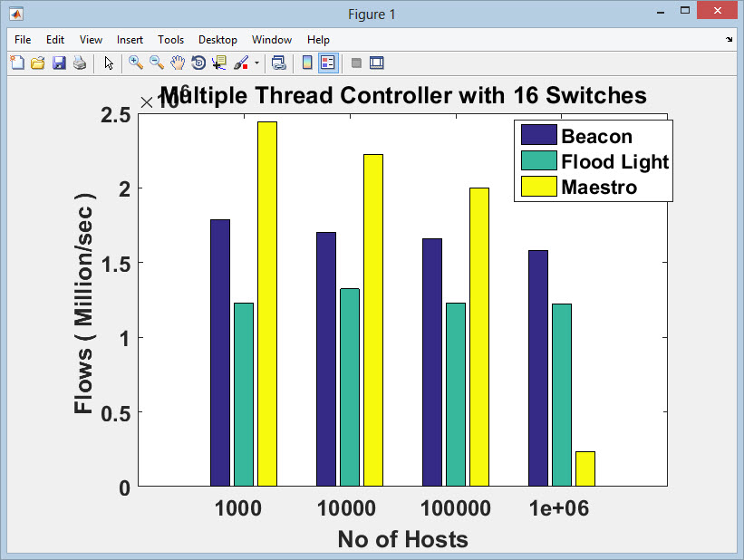Click the x-axis tick label 1e+06
Image resolution: width=744 pixels, height=560 pixels.
point(559,508)
